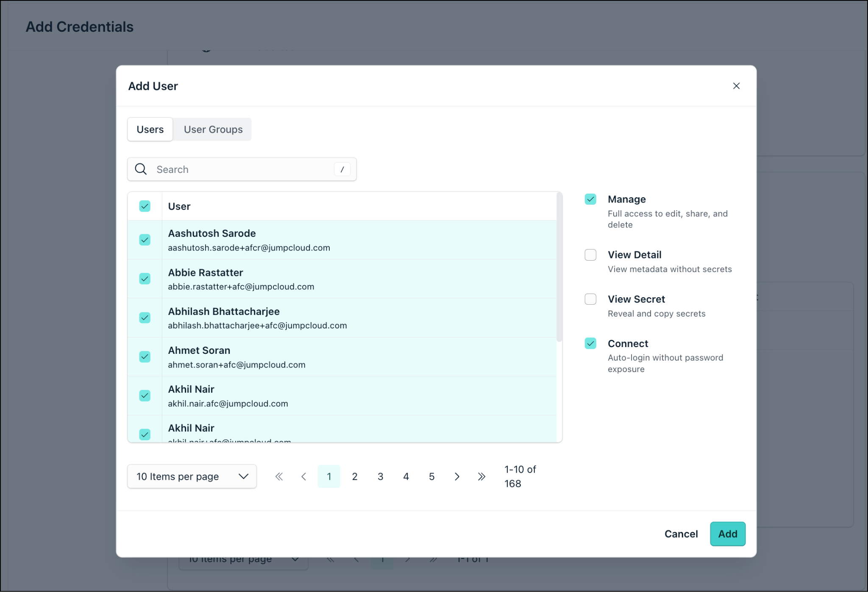This screenshot has height=592, width=868.
Task: Go to next page of users
Action: (x=457, y=476)
